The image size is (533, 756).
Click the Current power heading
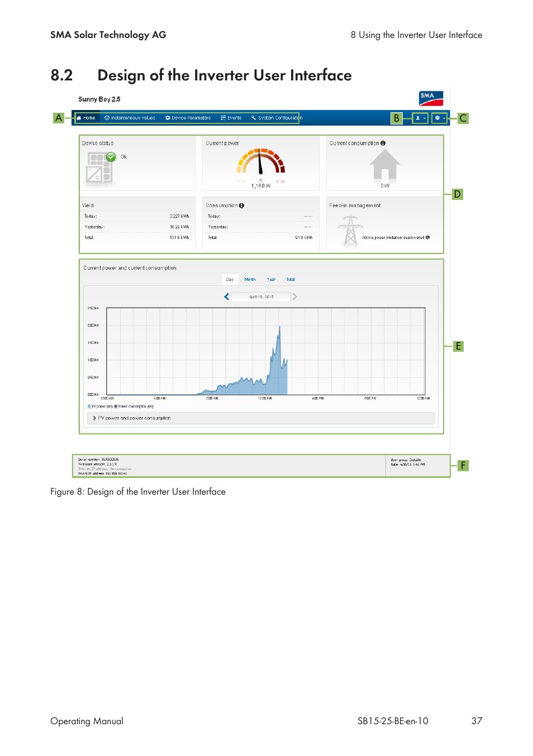pyautogui.click(x=222, y=143)
